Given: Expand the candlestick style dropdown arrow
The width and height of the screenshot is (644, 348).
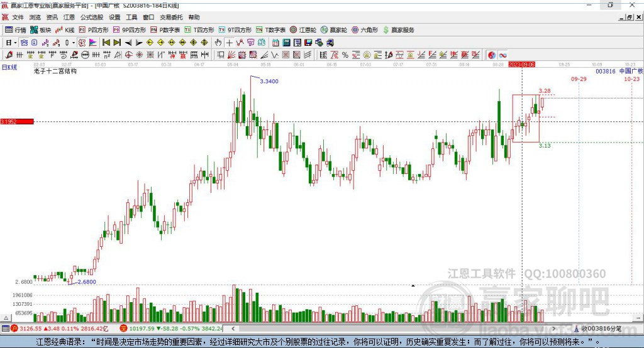Looking at the screenshot, I should point(73,43).
